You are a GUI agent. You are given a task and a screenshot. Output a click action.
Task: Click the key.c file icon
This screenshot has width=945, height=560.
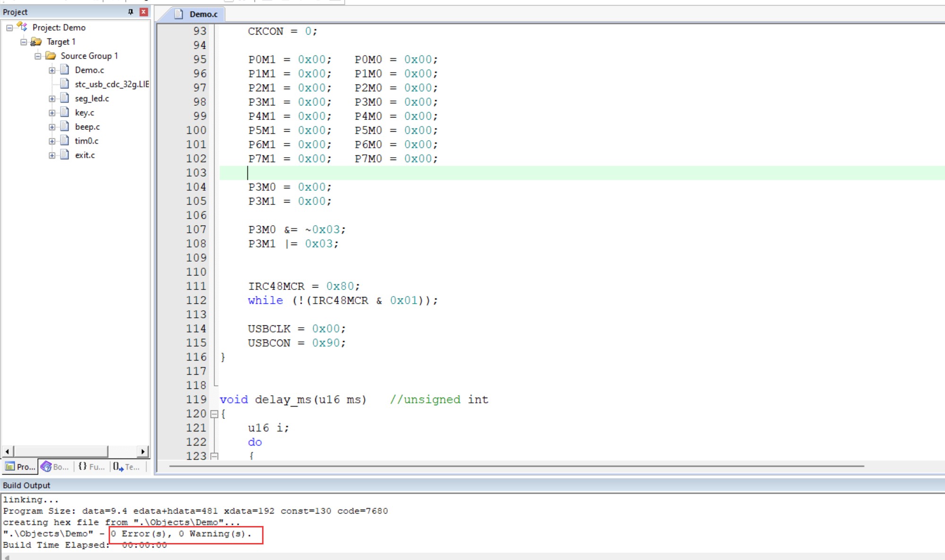(65, 112)
